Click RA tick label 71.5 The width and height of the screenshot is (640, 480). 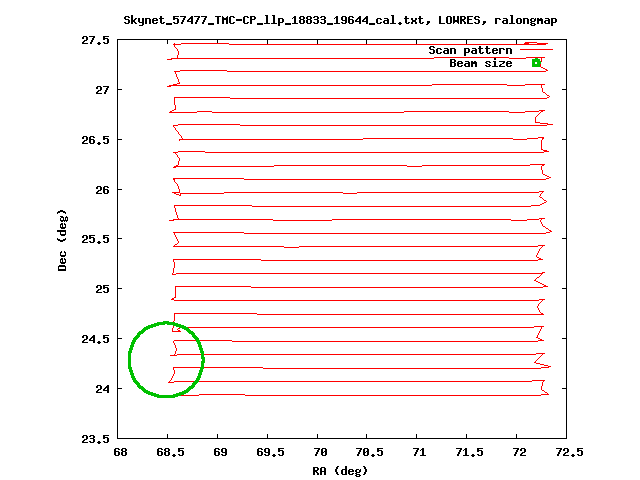point(469,452)
